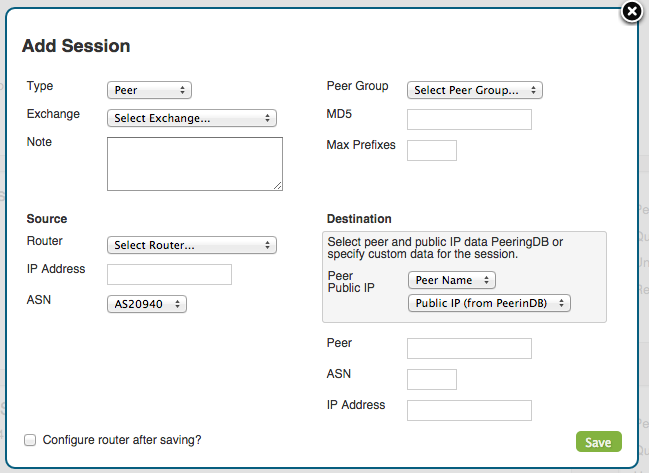The height and width of the screenshot is (473, 649).
Task: Click the Add Session heading
Action: tap(76, 46)
